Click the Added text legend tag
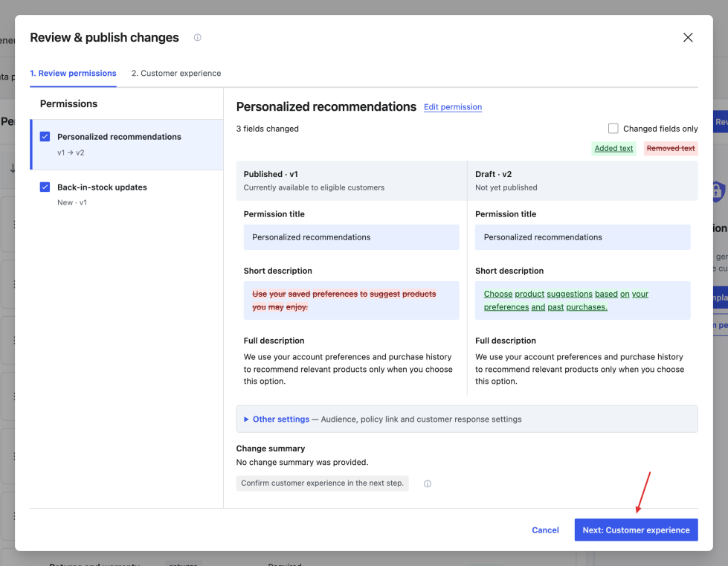Screen dimensions: 728x566 (x=613, y=149)
